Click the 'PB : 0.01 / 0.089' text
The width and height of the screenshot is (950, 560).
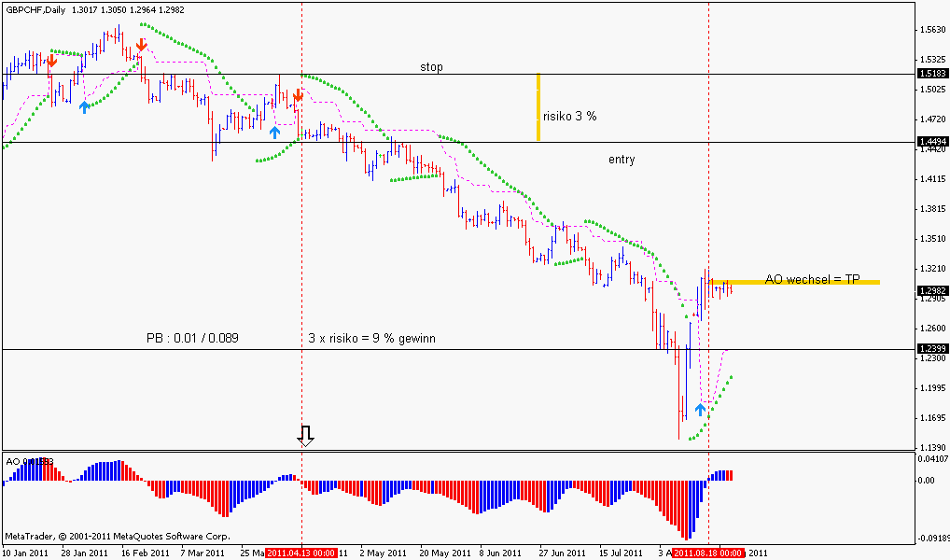(192, 338)
